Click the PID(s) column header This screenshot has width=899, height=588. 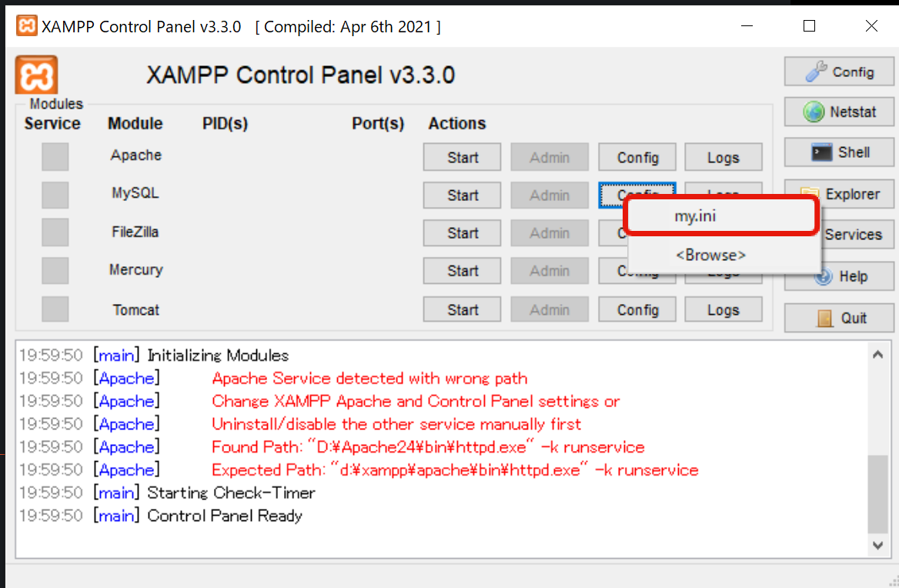point(225,123)
